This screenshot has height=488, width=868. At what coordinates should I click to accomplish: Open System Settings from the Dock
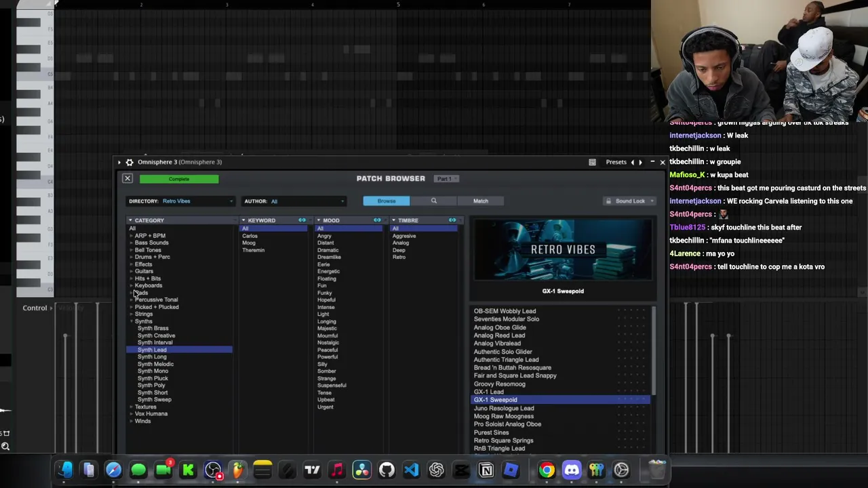(x=621, y=470)
